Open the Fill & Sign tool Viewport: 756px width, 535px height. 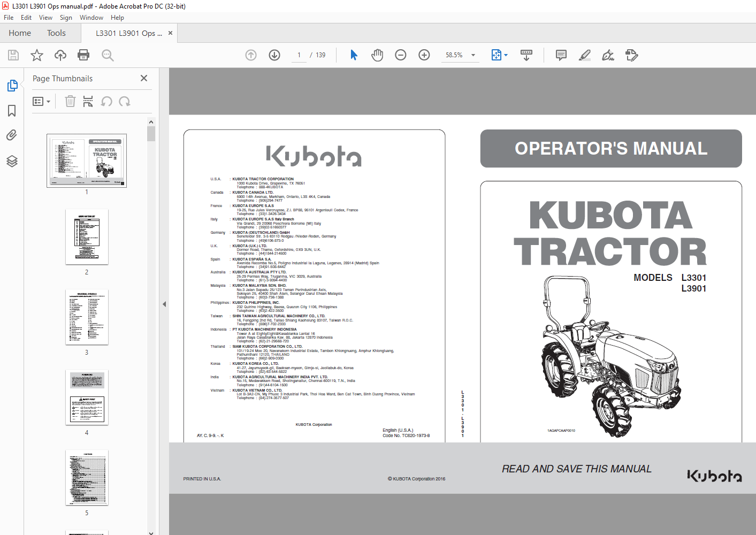608,55
